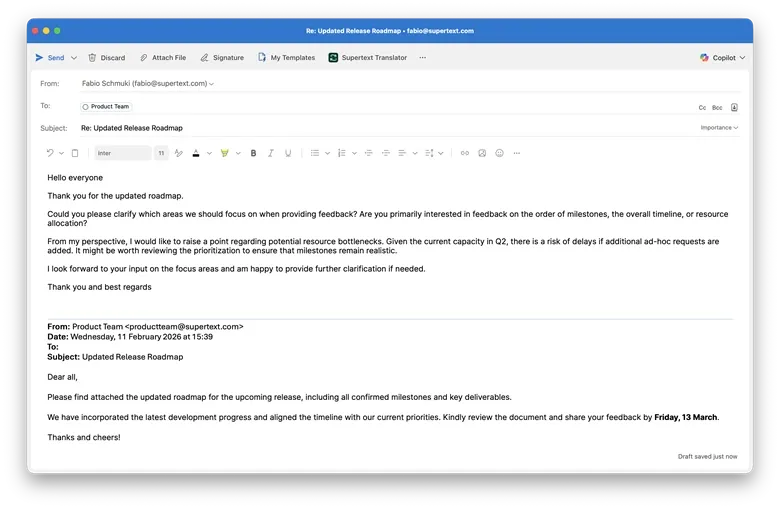Toggle underline formatting
This screenshot has width=780, height=509.
tap(288, 153)
